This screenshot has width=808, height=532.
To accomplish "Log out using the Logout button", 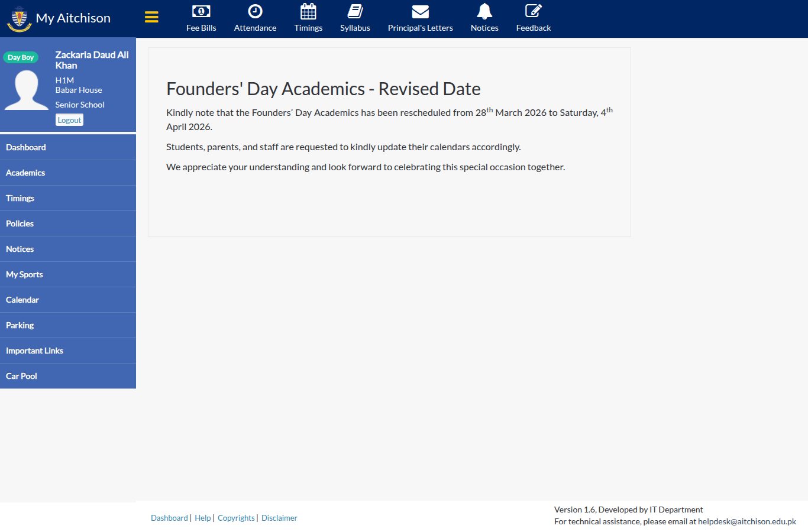I will 69,120.
